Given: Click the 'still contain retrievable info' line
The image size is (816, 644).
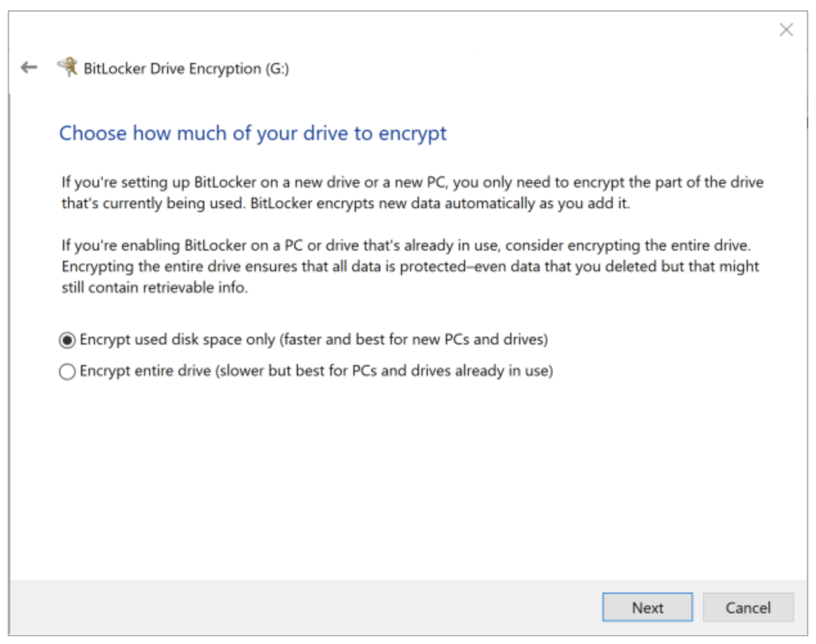Looking at the screenshot, I should [154, 287].
